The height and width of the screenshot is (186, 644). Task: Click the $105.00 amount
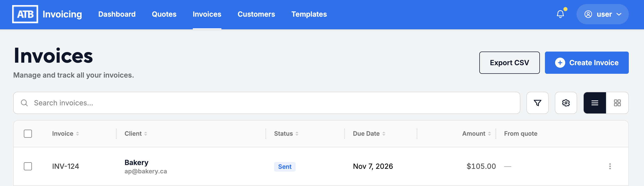click(x=481, y=166)
